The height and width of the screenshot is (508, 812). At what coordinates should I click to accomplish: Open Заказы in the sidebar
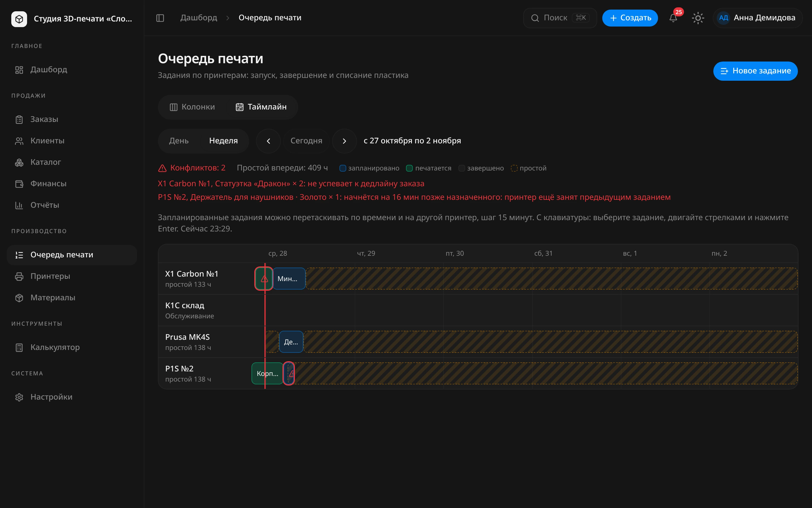pos(72,119)
